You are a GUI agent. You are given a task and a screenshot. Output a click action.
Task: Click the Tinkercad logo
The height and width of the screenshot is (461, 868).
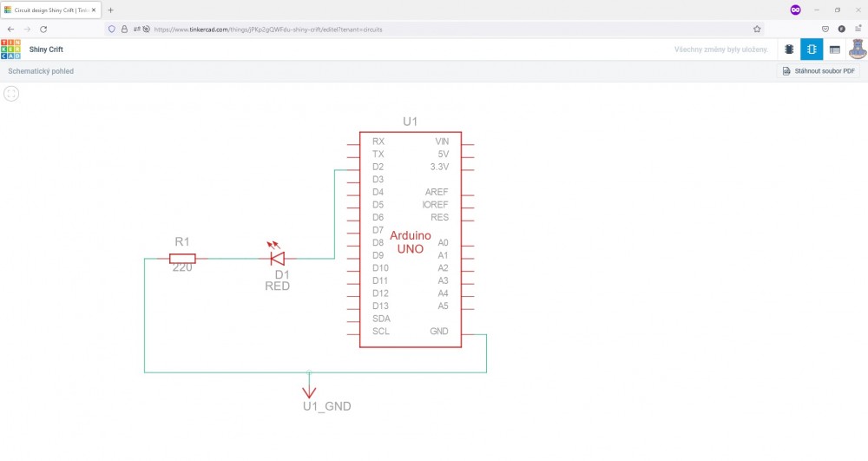coord(11,49)
